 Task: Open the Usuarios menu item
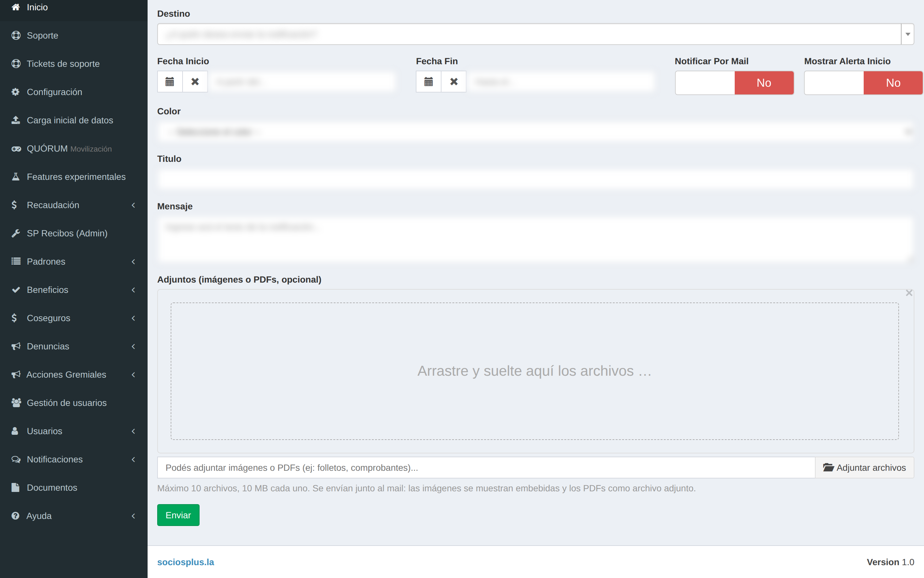pos(74,431)
